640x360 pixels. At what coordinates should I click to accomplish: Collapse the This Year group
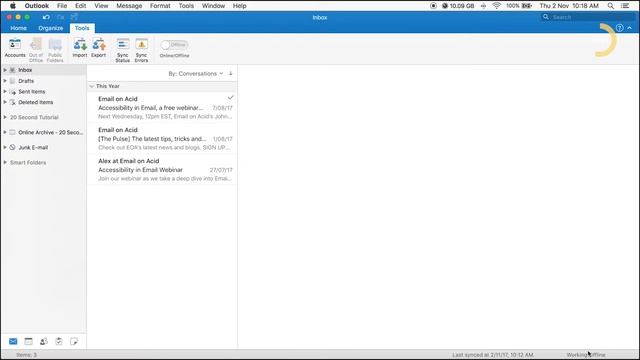tap(92, 86)
